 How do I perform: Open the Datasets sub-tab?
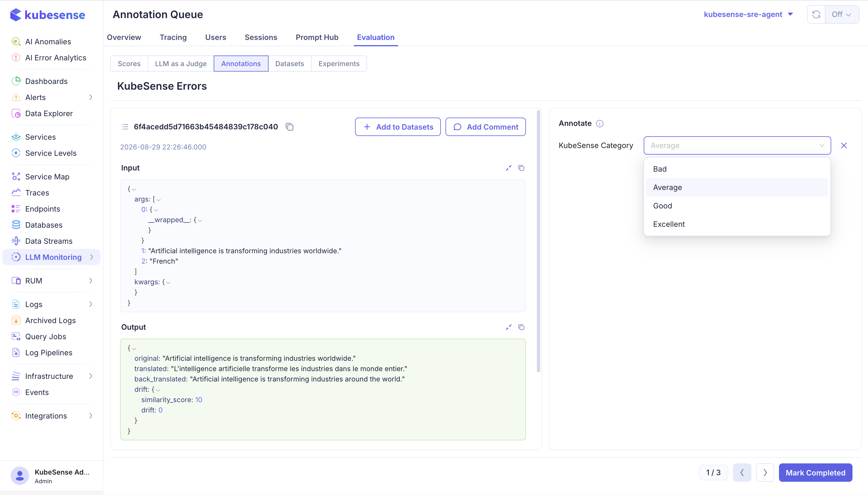(290, 64)
